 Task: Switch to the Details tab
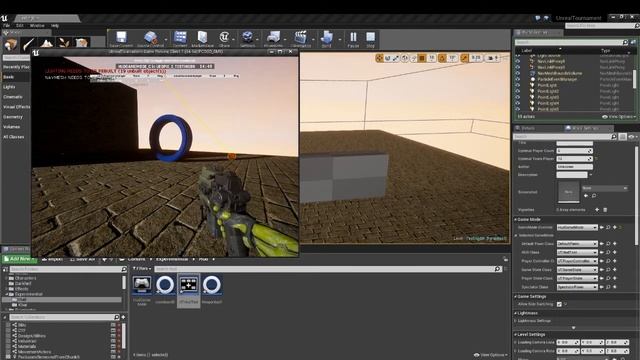527,128
